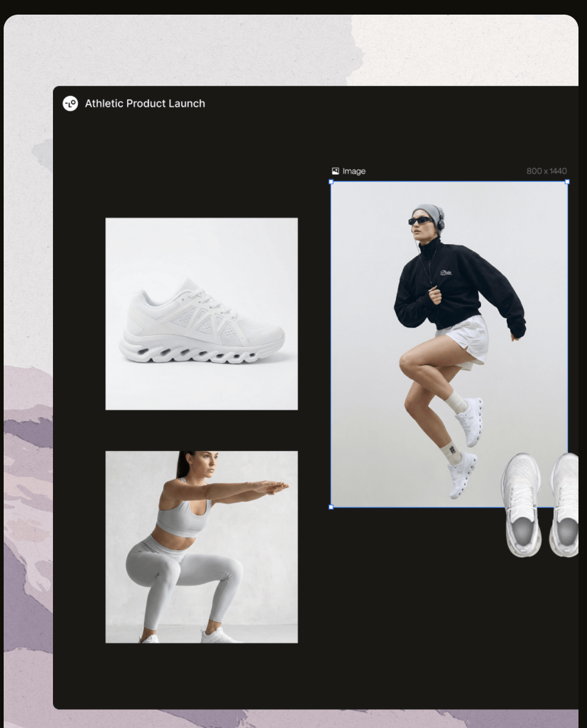The image size is (587, 728).
Task: Click the blue selection border of the image
Action: pos(449,181)
